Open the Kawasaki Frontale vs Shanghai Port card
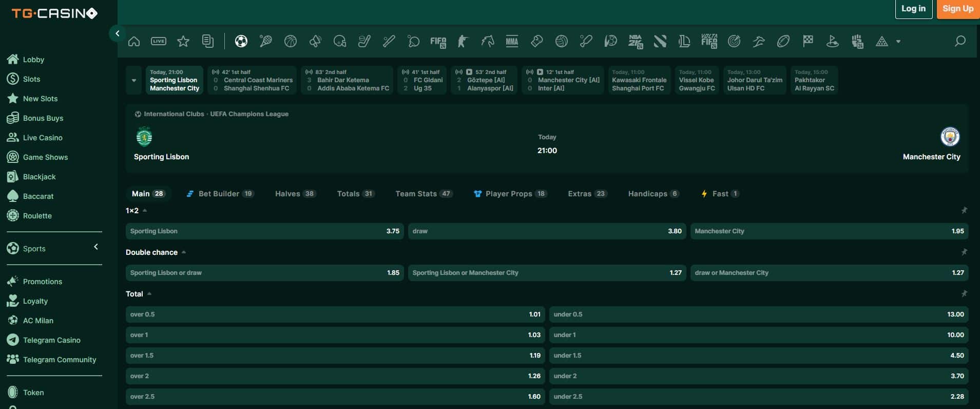 (639, 80)
